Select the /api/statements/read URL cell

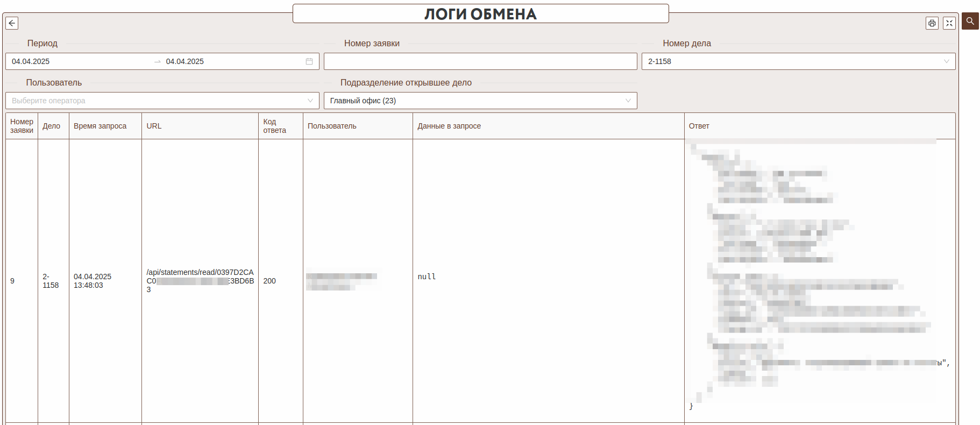click(200, 280)
